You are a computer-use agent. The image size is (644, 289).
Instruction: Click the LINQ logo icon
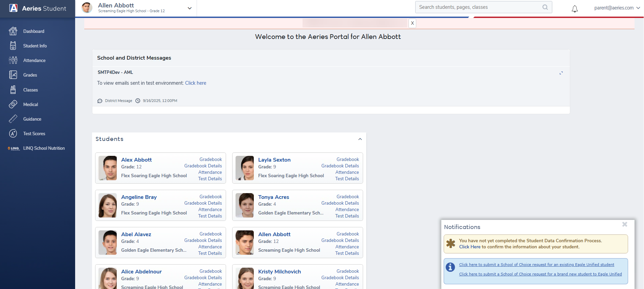point(14,148)
